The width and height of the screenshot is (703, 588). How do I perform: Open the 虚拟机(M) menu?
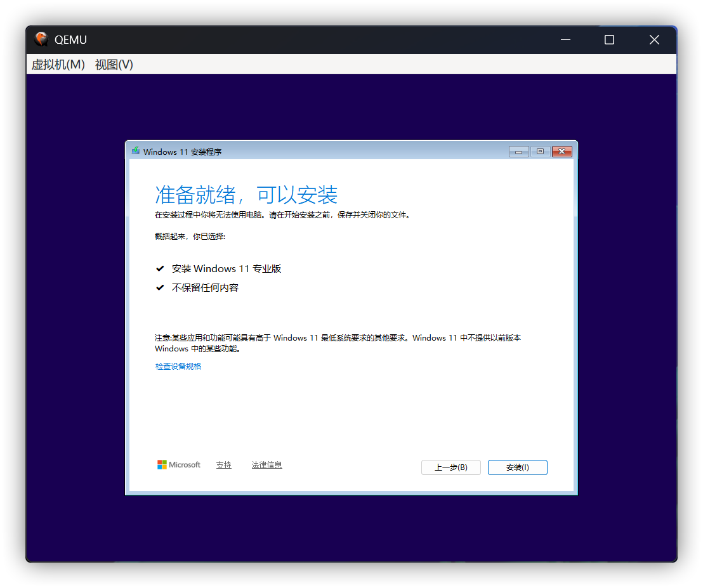point(57,64)
